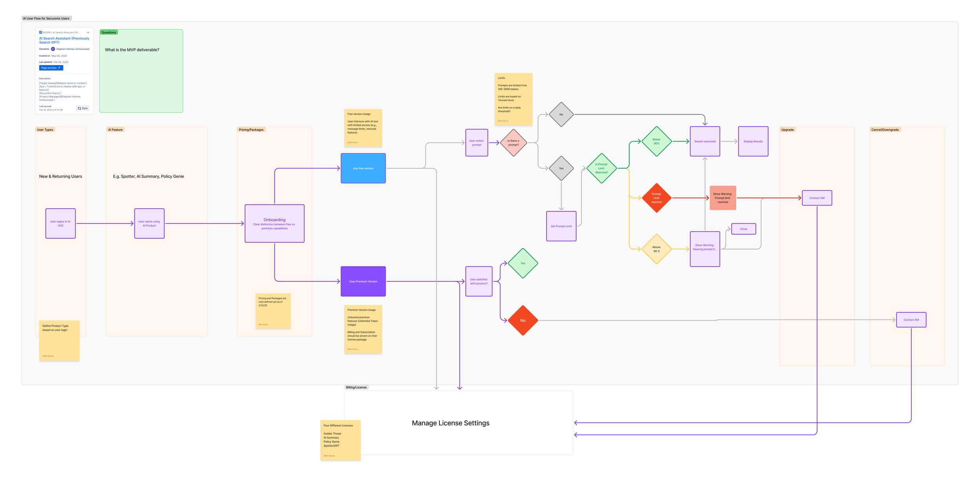Expand the SNYPR card chevron dropdown
This screenshot has width=980, height=485.
click(x=88, y=33)
